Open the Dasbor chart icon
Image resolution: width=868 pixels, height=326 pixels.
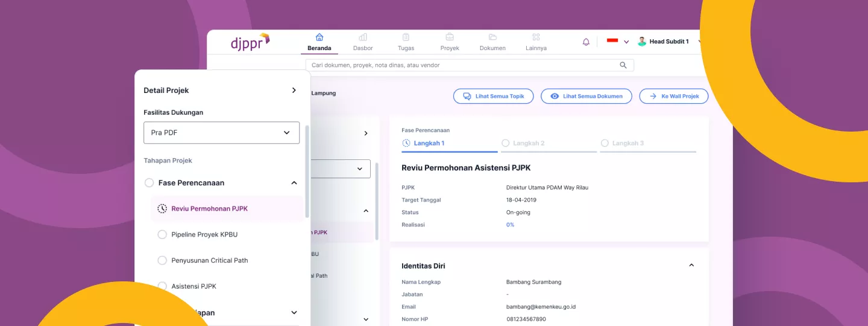[363, 37]
